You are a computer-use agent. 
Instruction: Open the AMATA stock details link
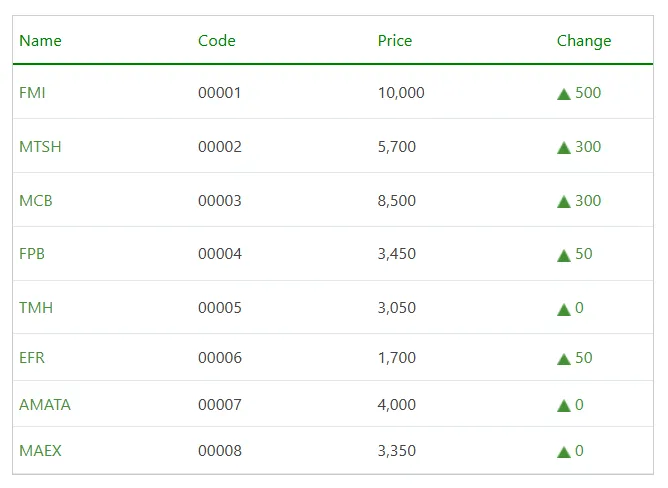tap(45, 405)
